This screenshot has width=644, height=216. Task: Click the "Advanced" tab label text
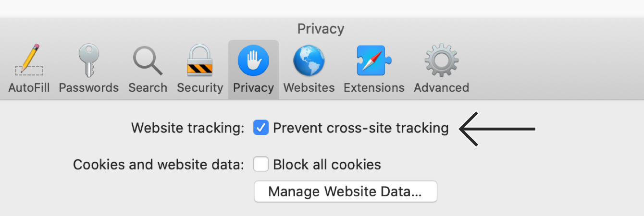coord(441,88)
